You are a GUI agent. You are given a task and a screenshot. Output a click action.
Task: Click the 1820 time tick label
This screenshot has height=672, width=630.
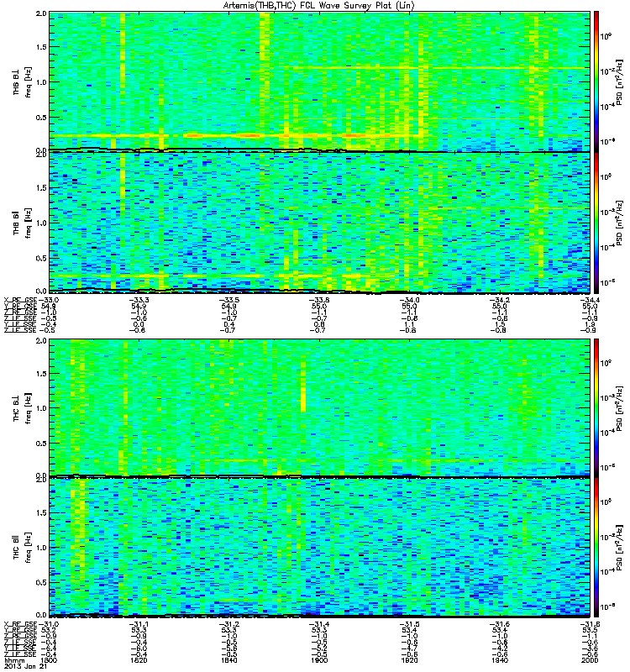[x=139, y=660]
